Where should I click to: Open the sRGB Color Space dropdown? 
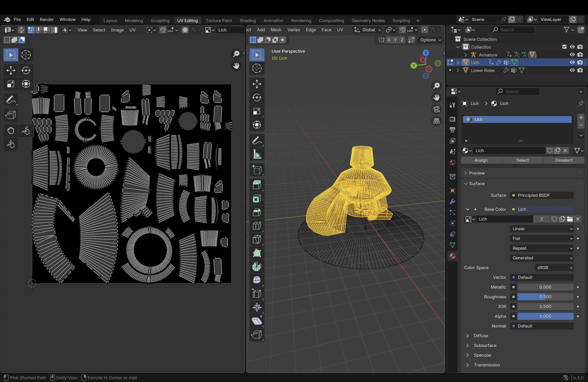click(554, 268)
